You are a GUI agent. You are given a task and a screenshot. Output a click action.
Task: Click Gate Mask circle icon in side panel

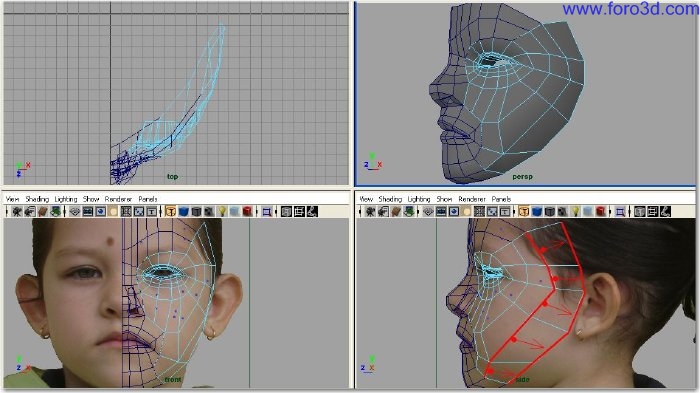467,212
